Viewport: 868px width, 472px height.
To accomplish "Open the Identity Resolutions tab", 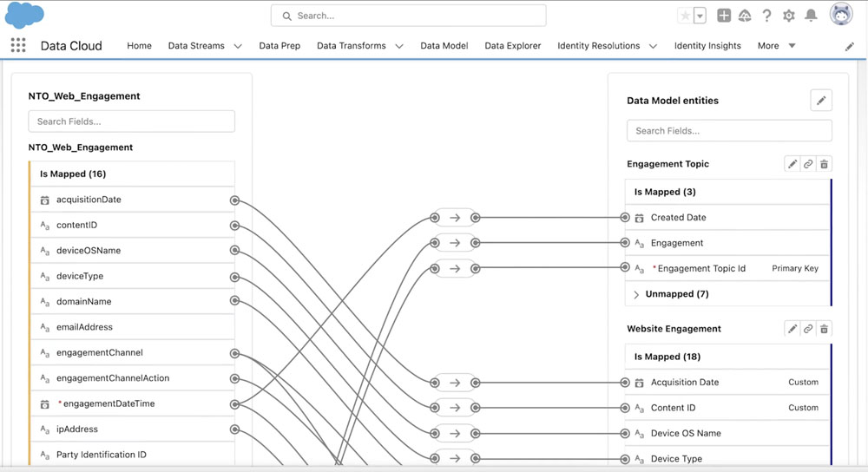I will 598,46.
